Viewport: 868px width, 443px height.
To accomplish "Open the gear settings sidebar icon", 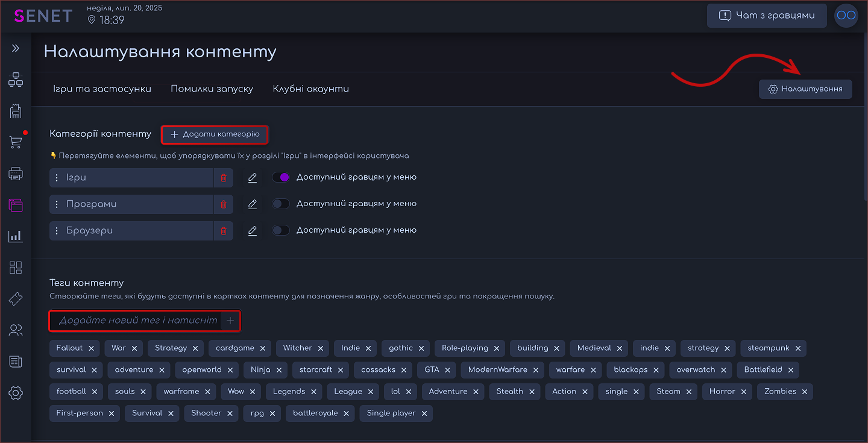I will point(16,393).
